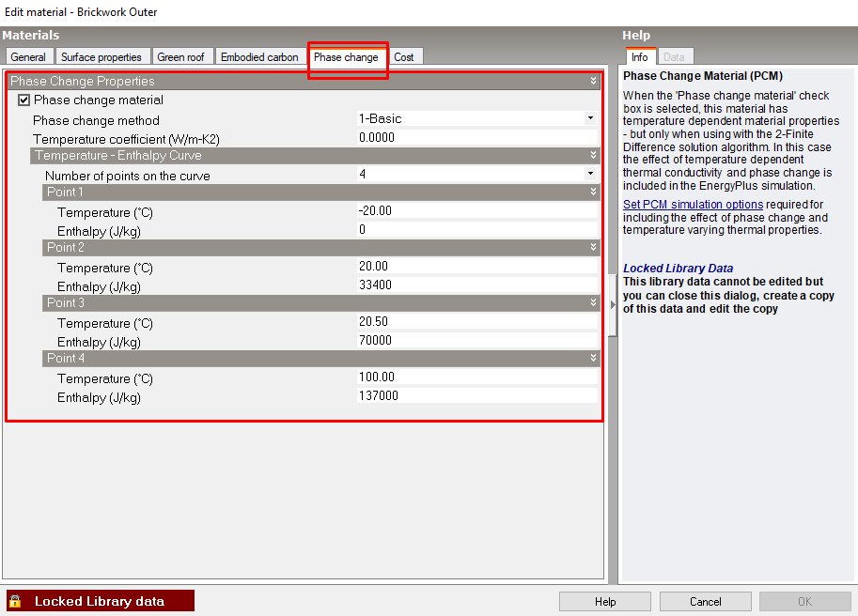This screenshot has height=616, width=858.
Task: Click the Temperature coefficient (W/m-K2) label
Action: coord(126,139)
